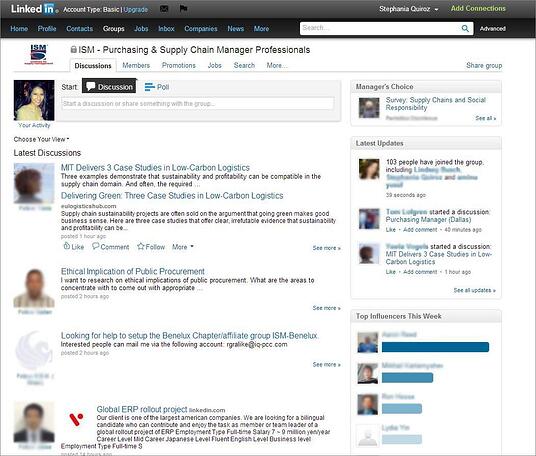Open Delivering Green: Three Case Studies link
The width and height of the screenshot is (536, 456).
(x=172, y=196)
